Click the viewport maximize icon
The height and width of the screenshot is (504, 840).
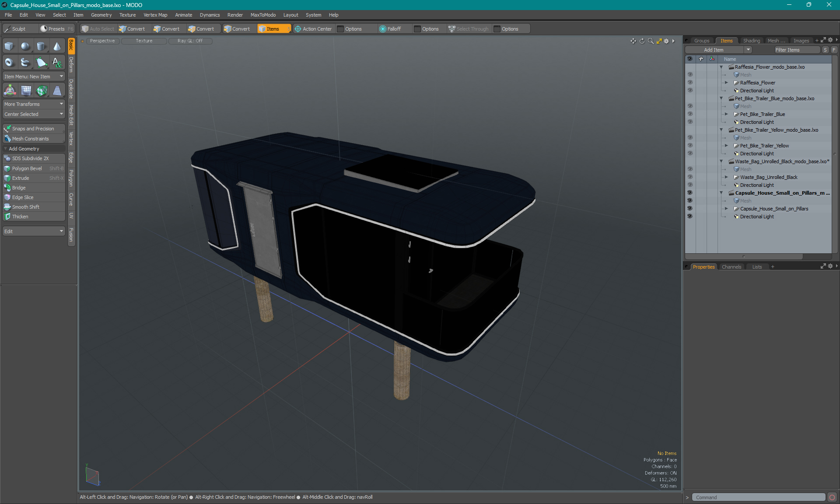coord(659,41)
